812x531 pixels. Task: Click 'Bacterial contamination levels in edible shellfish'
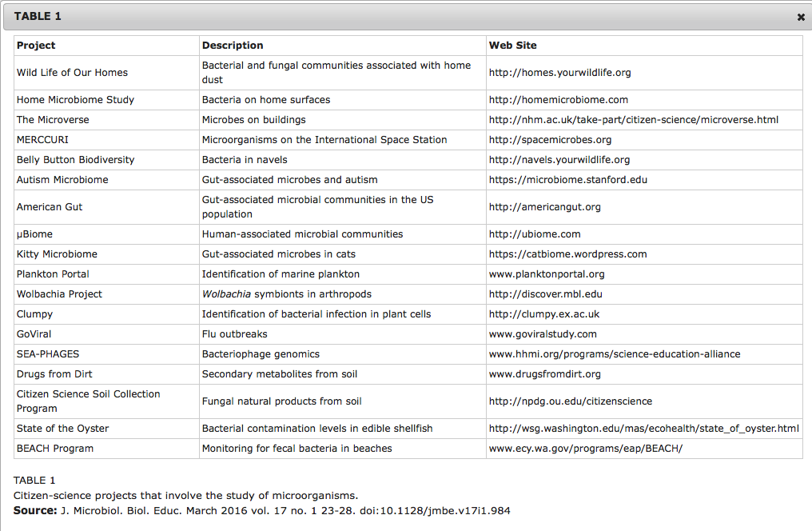coord(317,429)
